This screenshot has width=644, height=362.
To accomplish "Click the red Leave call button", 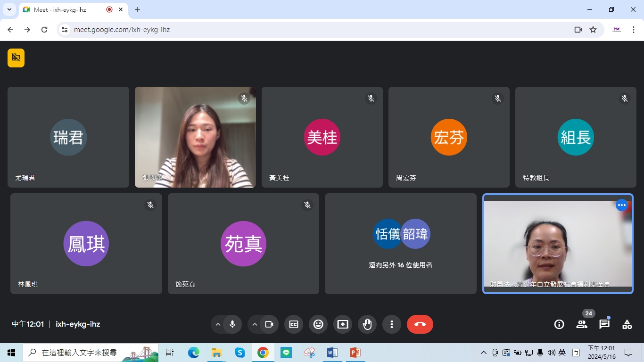I will click(420, 324).
